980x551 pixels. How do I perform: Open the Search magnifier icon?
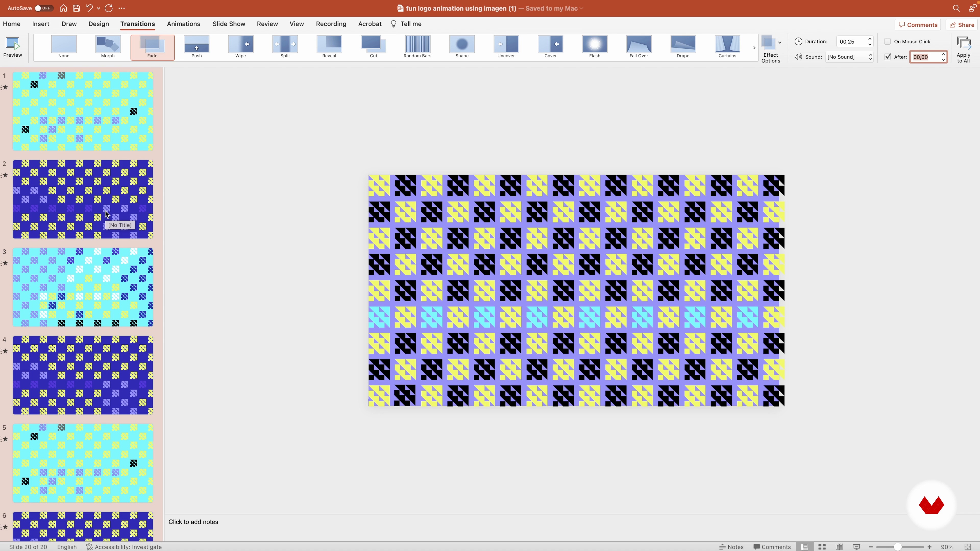tap(956, 8)
